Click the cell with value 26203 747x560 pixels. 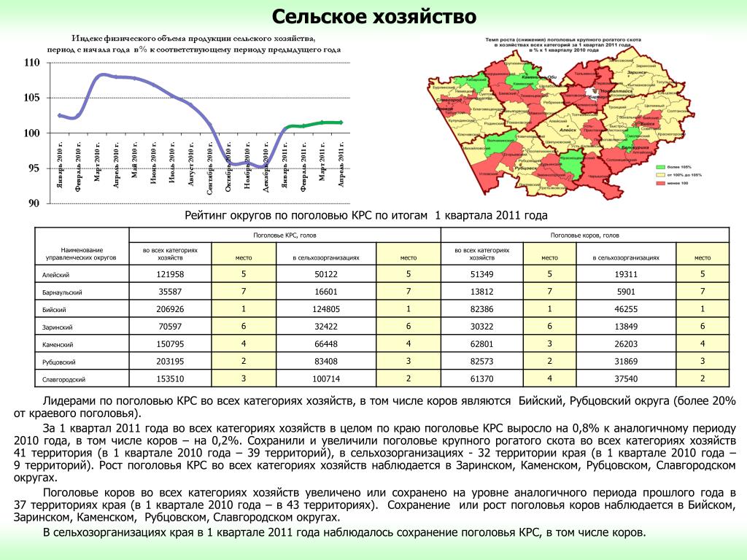[x=626, y=344]
